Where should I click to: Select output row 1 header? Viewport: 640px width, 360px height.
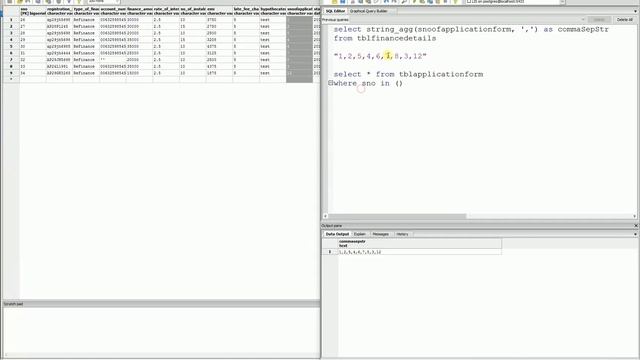point(330,252)
